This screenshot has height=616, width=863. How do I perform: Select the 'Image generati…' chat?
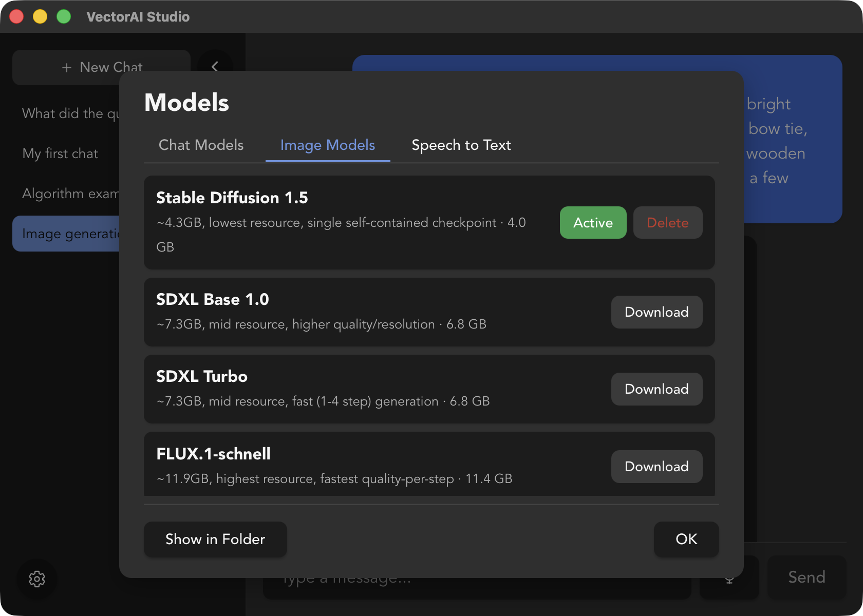tap(67, 234)
